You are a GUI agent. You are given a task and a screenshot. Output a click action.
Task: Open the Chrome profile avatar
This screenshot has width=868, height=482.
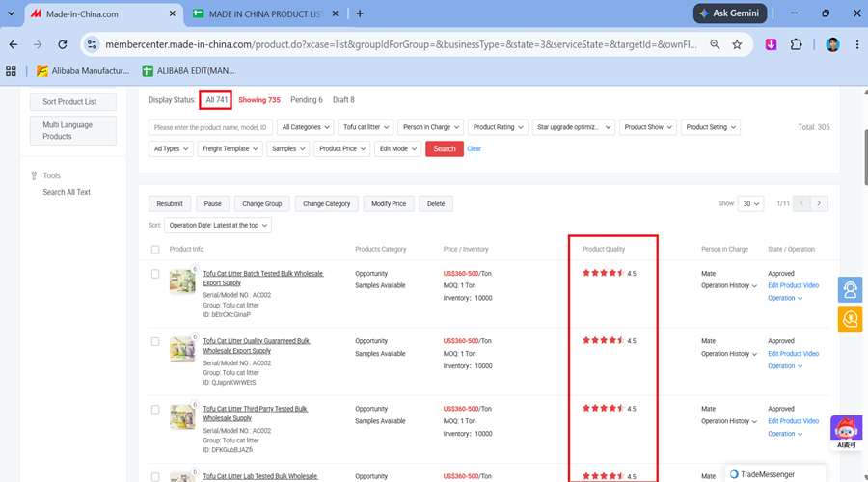pos(832,44)
